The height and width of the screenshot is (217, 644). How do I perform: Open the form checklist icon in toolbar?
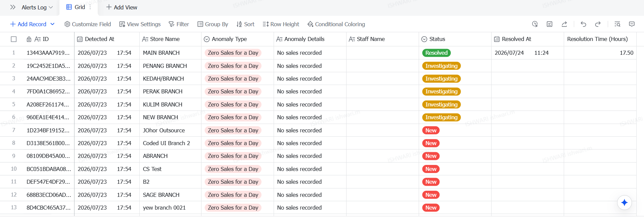point(550,24)
